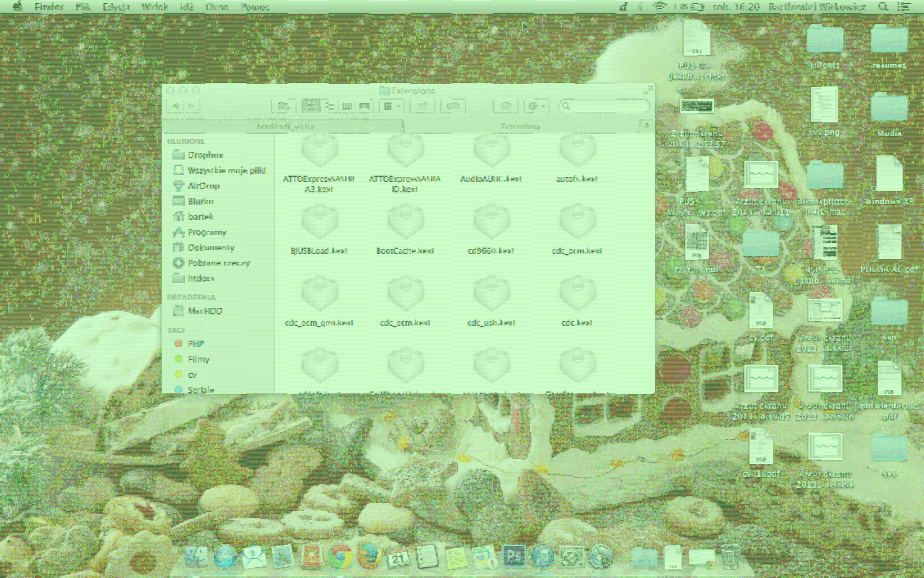Select the xxx folder on desktop
This screenshot has width=924, height=578.
(x=889, y=448)
